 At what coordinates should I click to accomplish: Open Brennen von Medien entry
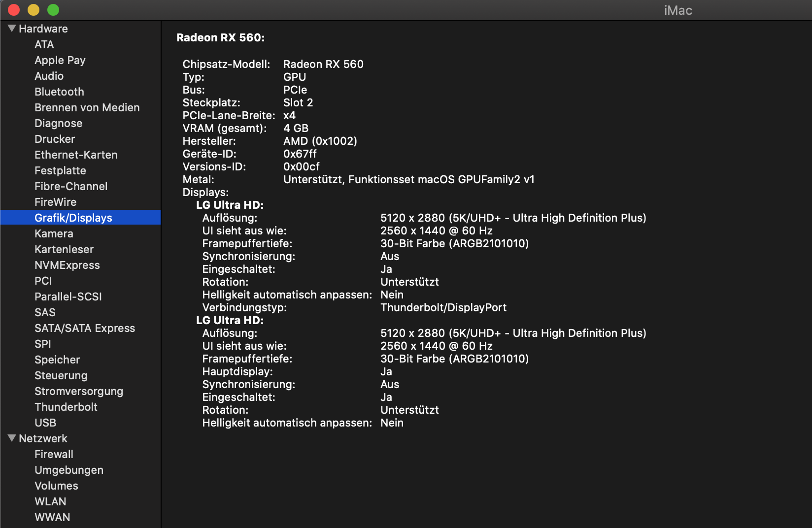point(87,107)
